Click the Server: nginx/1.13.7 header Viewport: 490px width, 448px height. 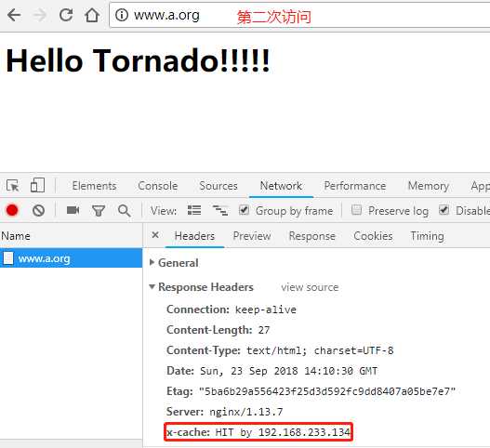(225, 412)
